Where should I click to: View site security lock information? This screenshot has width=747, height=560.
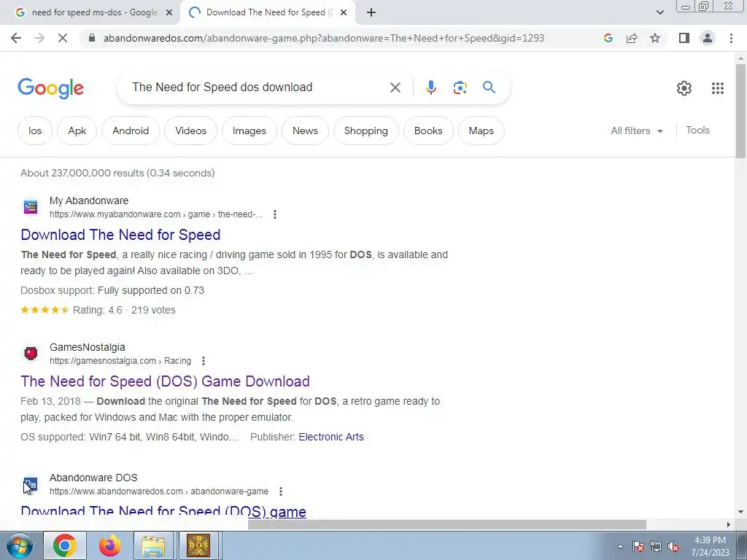point(93,38)
